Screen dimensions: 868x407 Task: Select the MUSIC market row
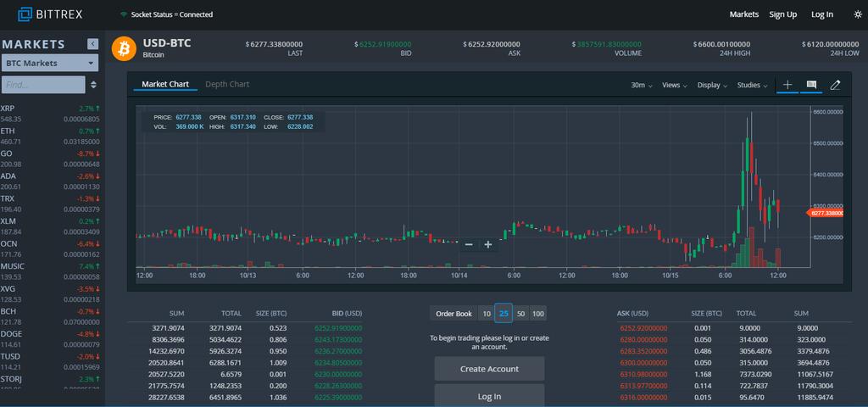coord(50,271)
